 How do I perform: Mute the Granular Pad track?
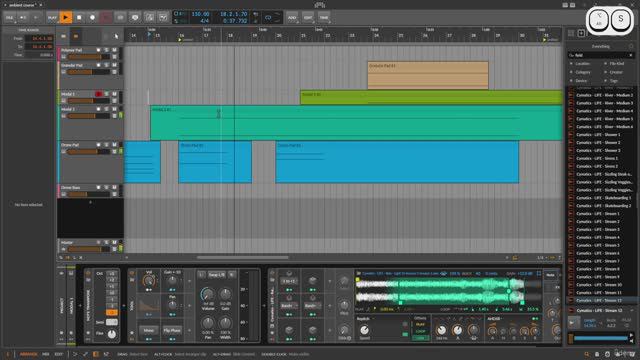(x=115, y=65)
